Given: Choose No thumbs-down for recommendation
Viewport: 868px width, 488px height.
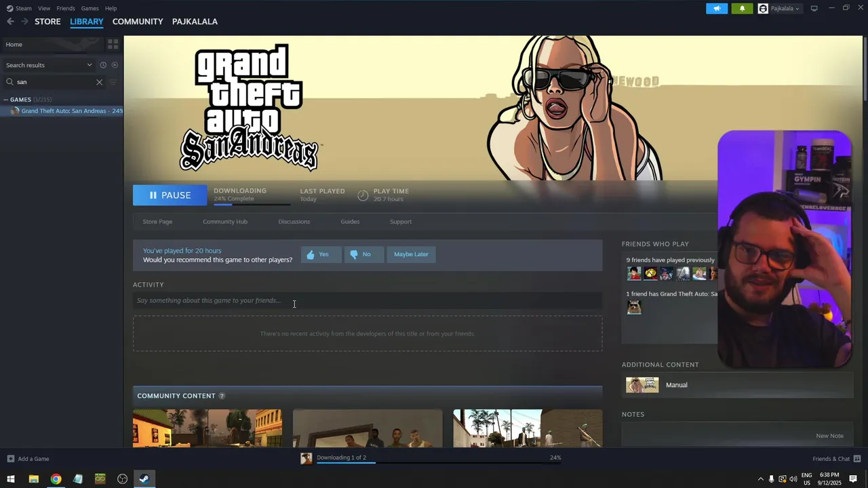Looking at the screenshot, I should (x=363, y=254).
